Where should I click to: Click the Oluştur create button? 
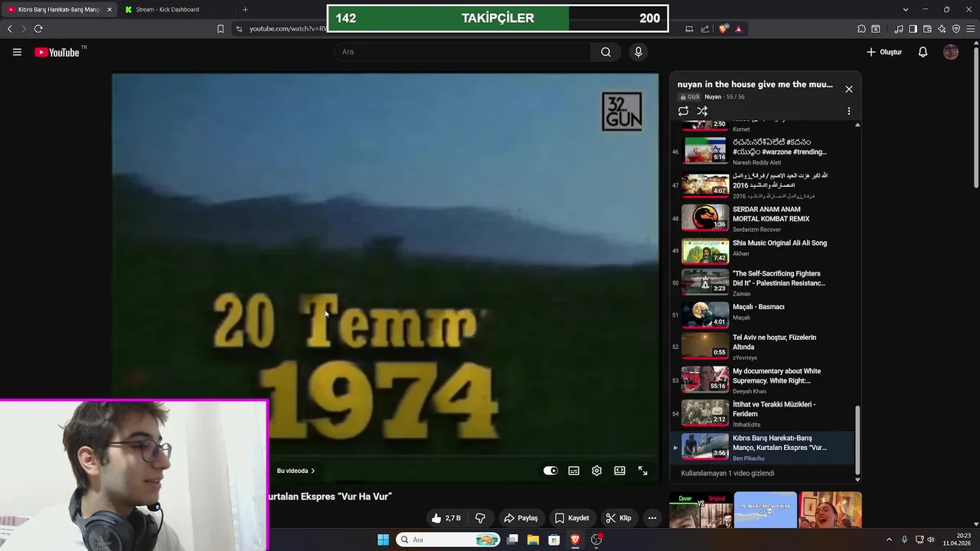coord(884,52)
